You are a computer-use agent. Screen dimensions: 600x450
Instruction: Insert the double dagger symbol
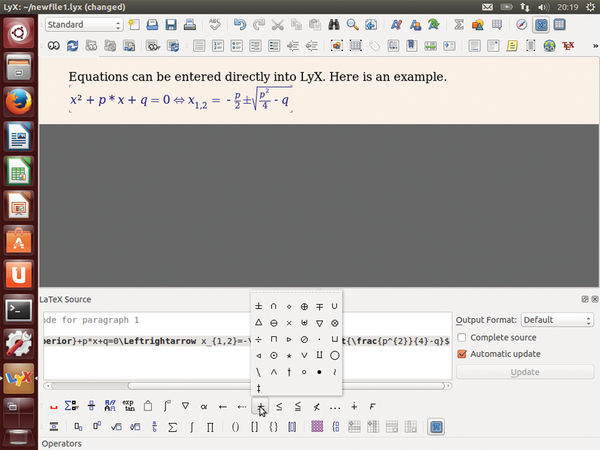pyautogui.click(x=259, y=388)
